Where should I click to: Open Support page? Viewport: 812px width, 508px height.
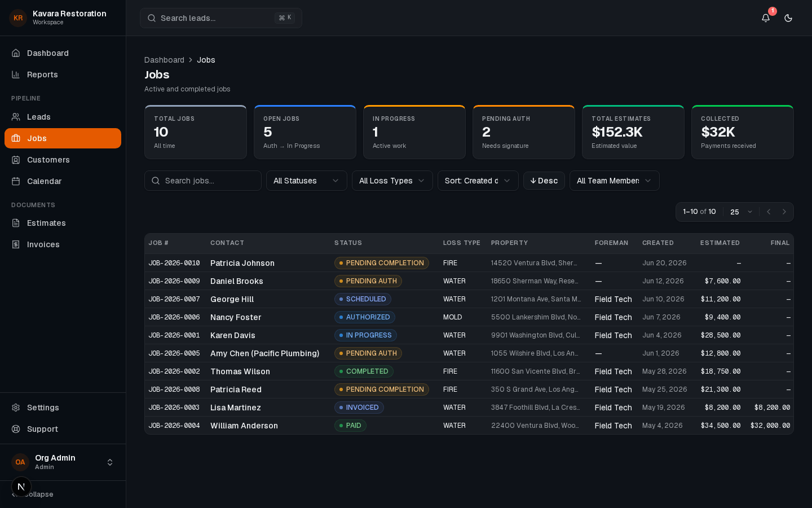pos(63,429)
